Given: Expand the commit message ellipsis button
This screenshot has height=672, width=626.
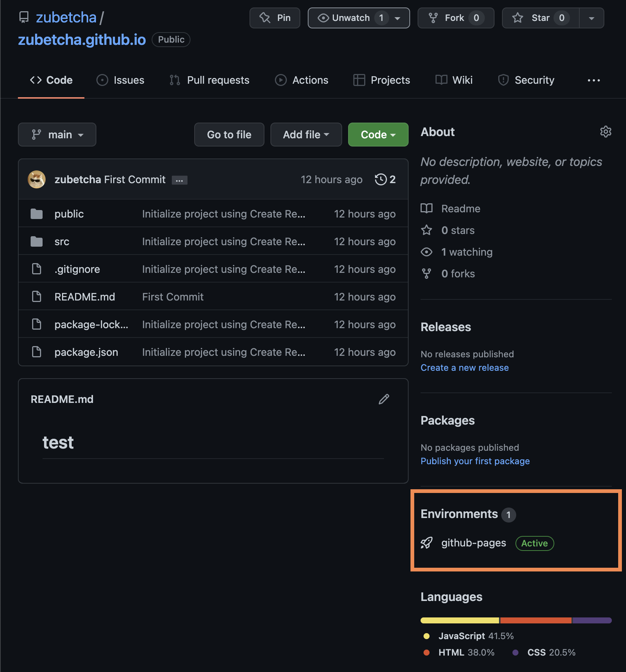Looking at the screenshot, I should (180, 180).
